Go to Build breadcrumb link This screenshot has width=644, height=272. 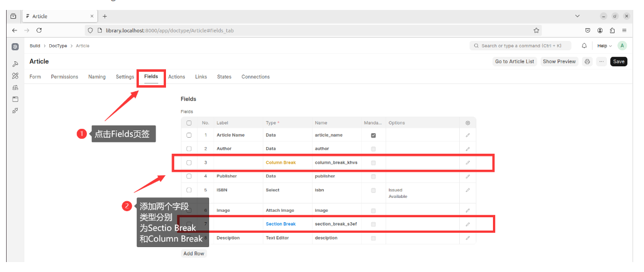click(35, 46)
